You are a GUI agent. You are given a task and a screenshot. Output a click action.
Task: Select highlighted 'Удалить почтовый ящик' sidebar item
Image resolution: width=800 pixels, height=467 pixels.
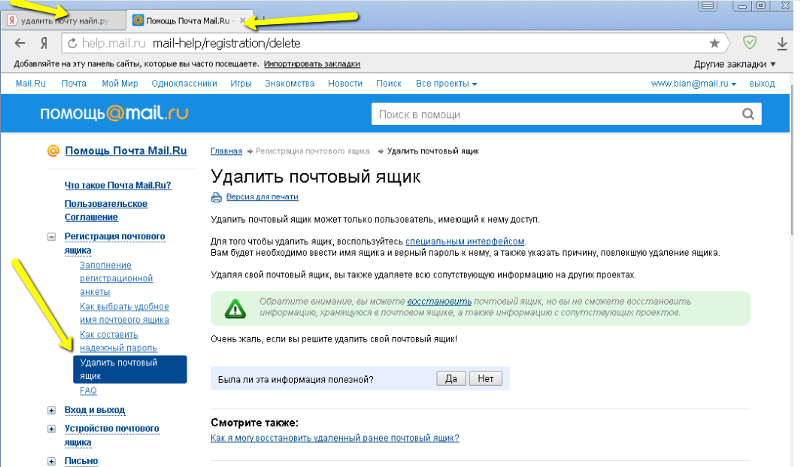click(x=130, y=370)
